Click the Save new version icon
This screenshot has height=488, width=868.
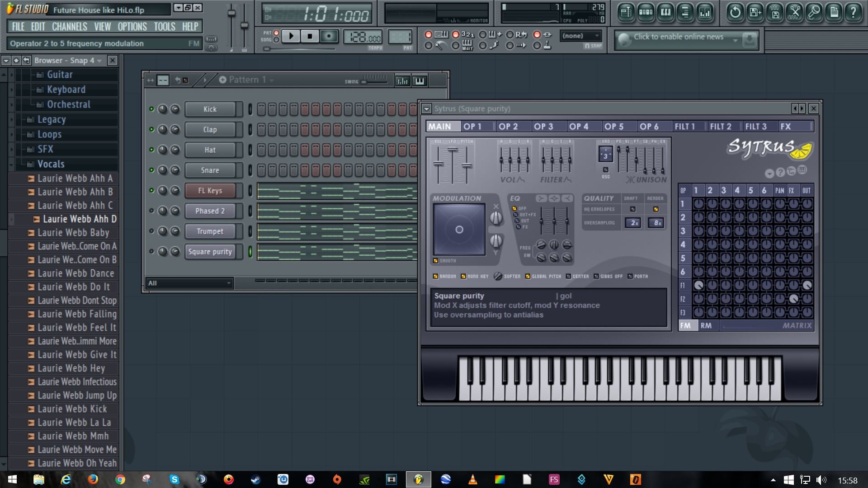pos(755,12)
